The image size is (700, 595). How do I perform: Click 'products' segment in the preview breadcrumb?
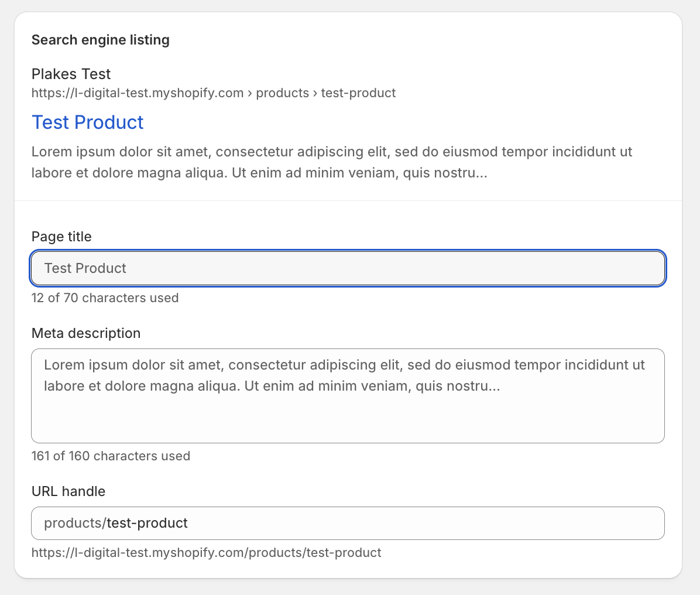point(282,93)
